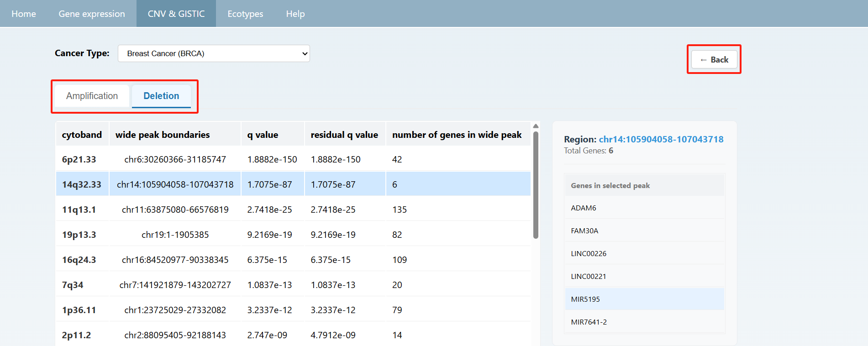Screen dimensions: 868x346
Task: Click the table's vertical scrollbar thumb
Action: tap(536, 185)
